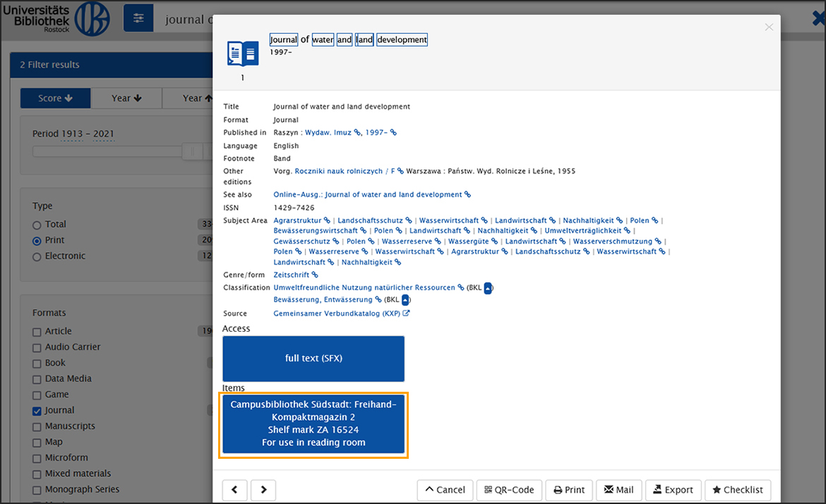Check the Game format checkbox
This screenshot has height=504, width=826.
tap(37, 395)
